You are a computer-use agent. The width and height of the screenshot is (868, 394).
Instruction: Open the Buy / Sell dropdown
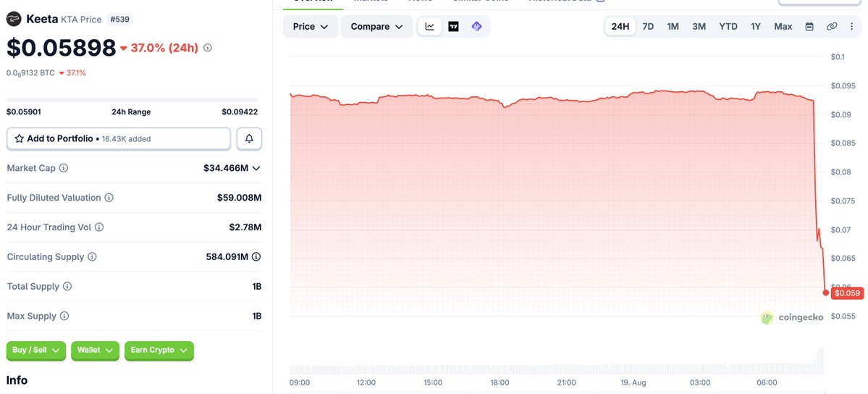(36, 351)
